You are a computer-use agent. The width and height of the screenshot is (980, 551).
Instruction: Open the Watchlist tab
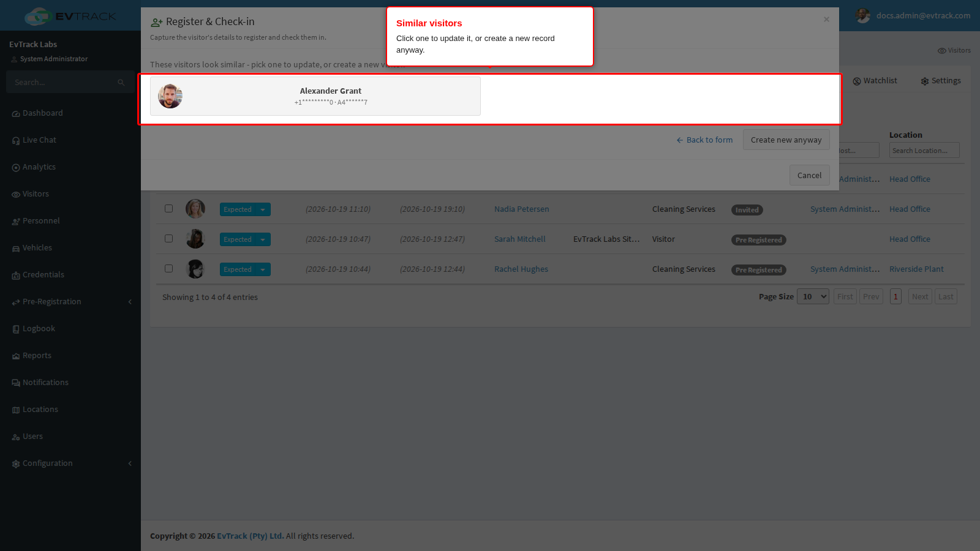click(x=875, y=81)
